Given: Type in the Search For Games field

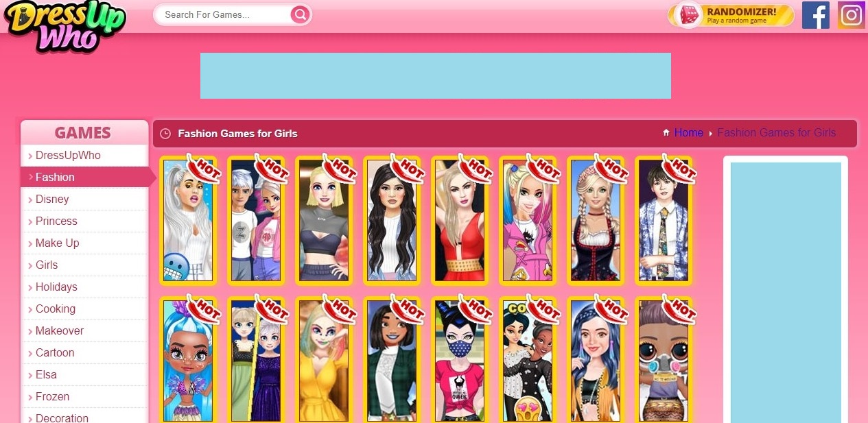Looking at the screenshot, I should (x=223, y=14).
